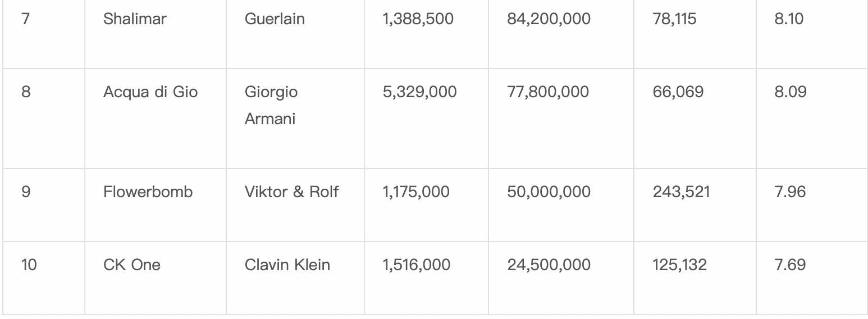This screenshot has width=868, height=319.
Task: Click the 8.10 rating cell
Action: [x=812, y=34]
